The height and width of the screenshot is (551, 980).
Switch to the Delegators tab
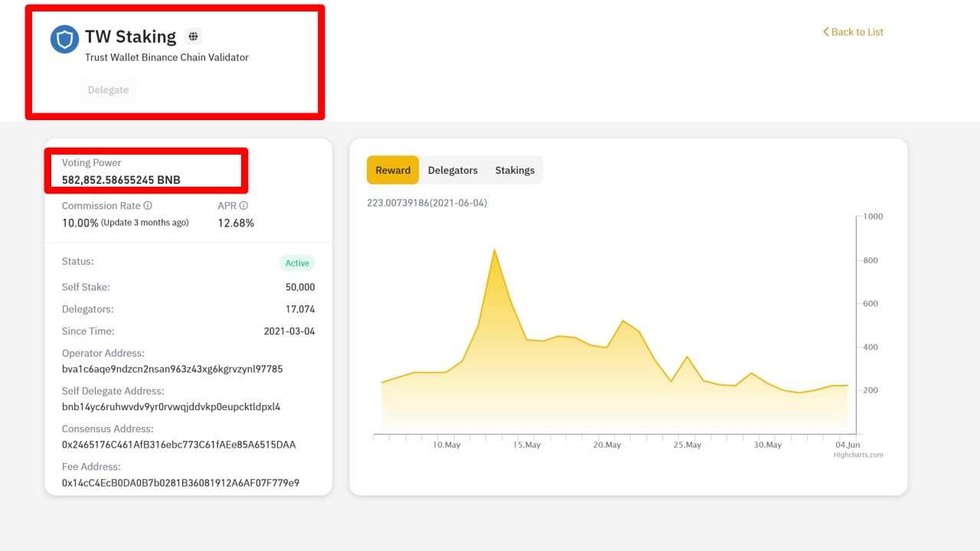[452, 170]
